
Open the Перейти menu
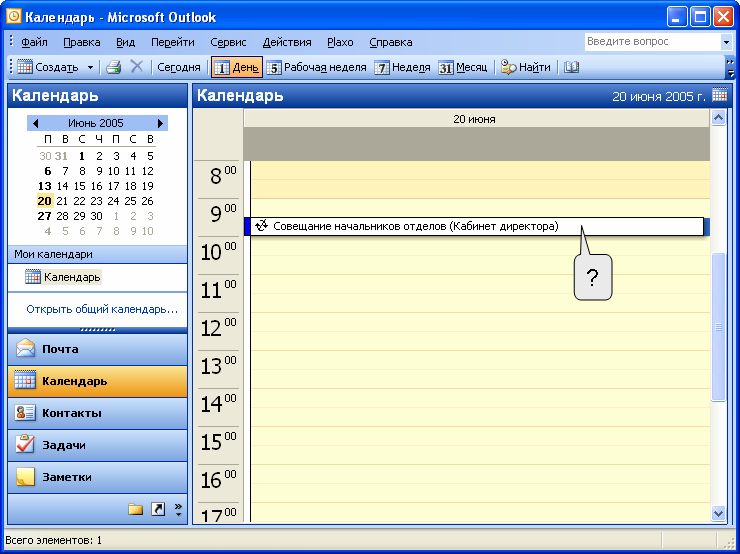coord(173,42)
